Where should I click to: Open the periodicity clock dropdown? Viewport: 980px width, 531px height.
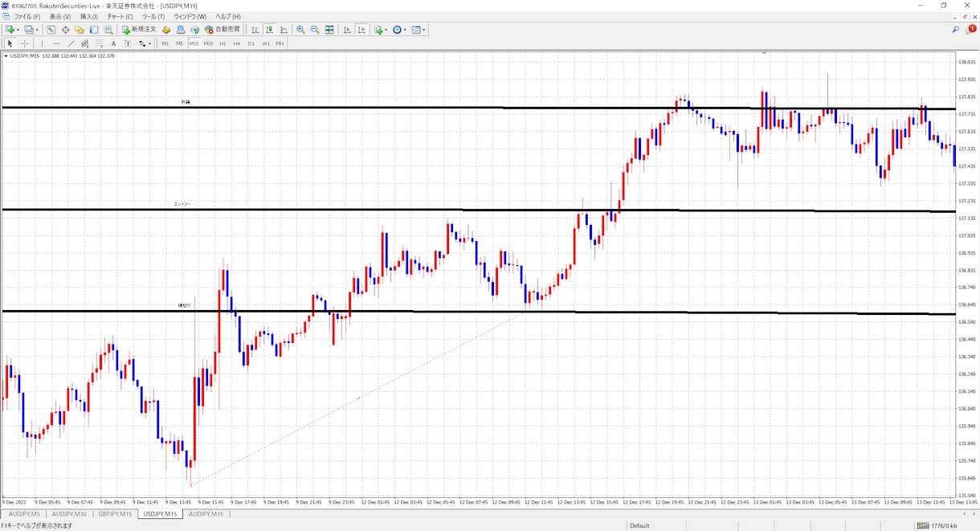click(400, 30)
